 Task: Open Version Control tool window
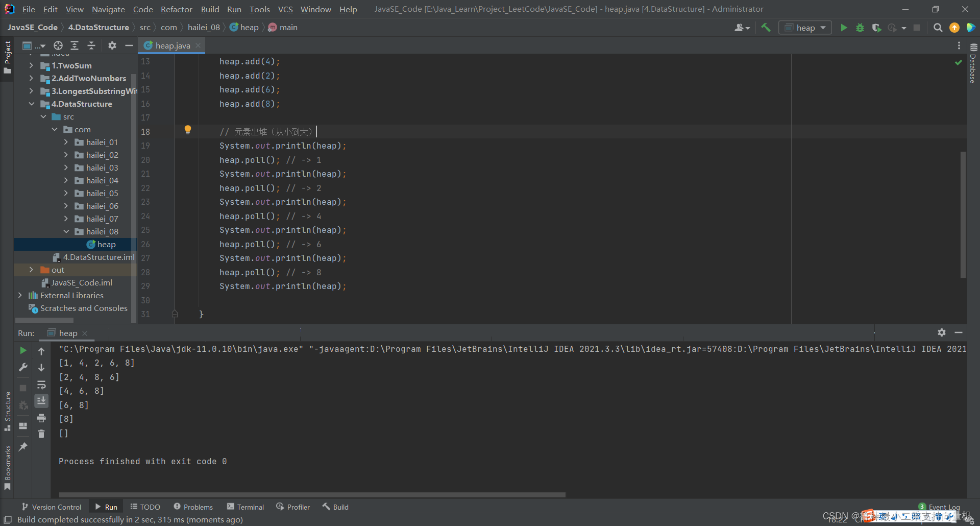[51, 507]
